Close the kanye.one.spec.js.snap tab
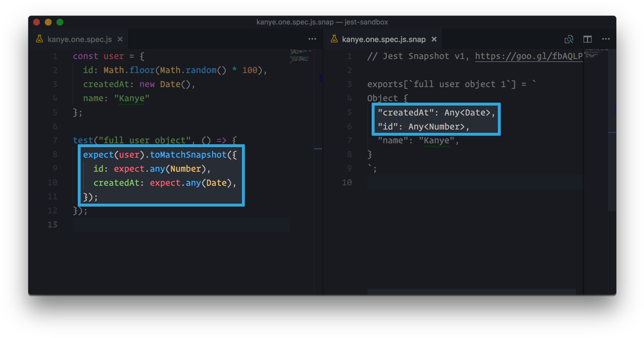The image size is (644, 338). pos(434,39)
